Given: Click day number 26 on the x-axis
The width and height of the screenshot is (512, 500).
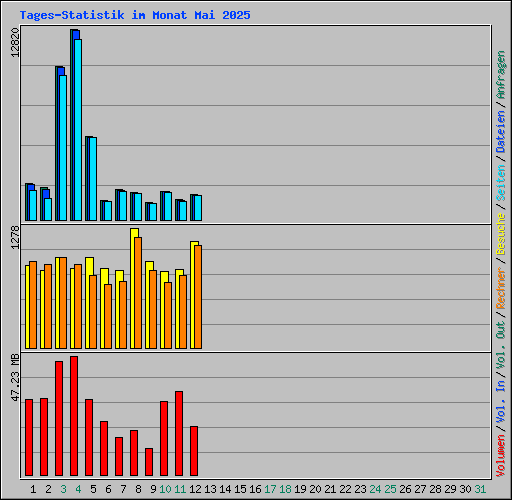Looking at the screenshot, I should pyautogui.click(x=405, y=489).
